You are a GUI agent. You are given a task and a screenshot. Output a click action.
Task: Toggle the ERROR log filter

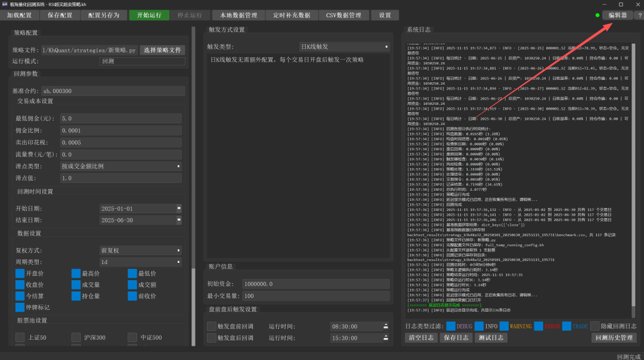pos(538,326)
